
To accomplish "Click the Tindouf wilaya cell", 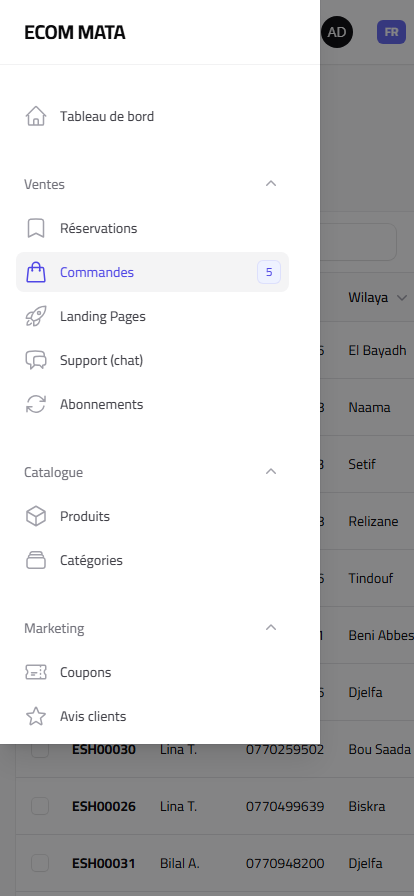I will pos(371,578).
